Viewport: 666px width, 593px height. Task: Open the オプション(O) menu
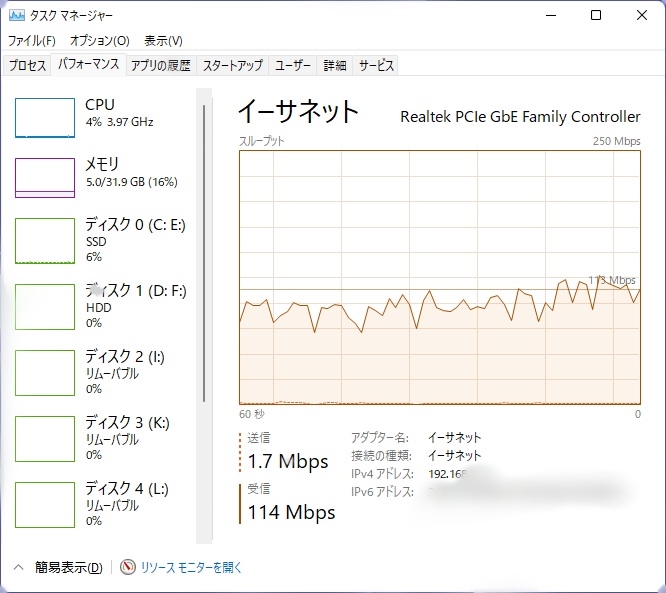point(100,41)
